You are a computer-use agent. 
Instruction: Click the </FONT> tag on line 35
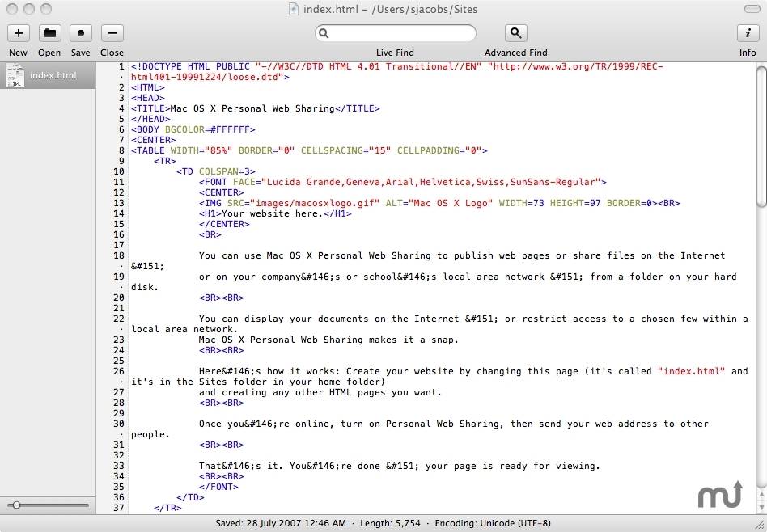click(218, 487)
